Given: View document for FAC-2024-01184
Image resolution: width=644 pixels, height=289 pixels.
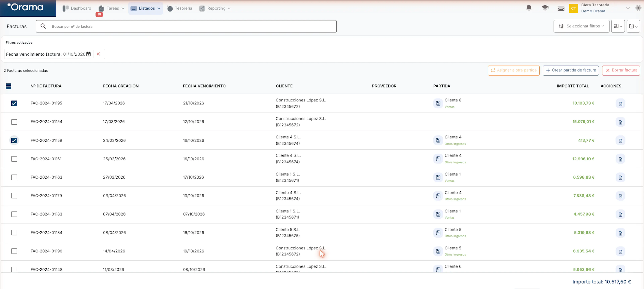Looking at the screenshot, I should [620, 233].
